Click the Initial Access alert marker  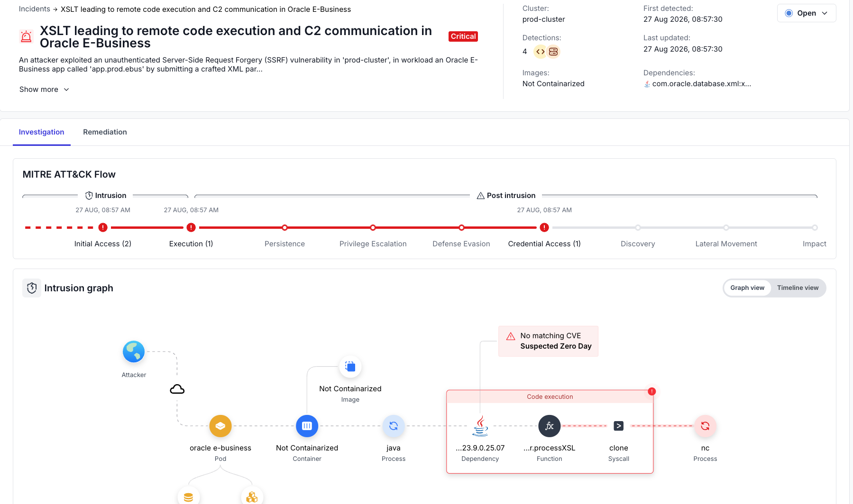pos(103,227)
